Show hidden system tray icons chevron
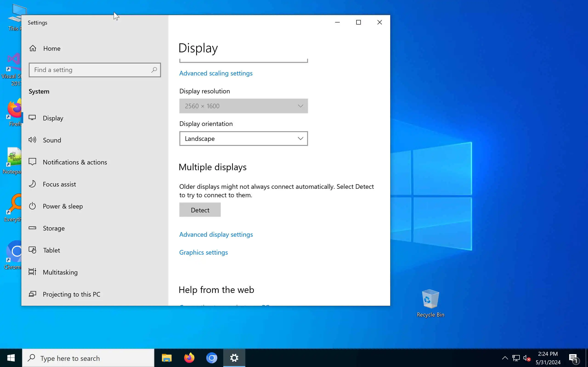The image size is (588, 367). (505, 358)
